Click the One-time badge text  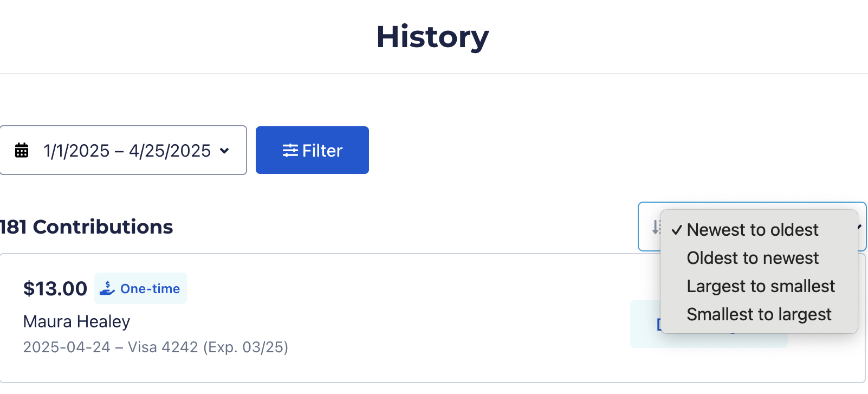pos(150,289)
